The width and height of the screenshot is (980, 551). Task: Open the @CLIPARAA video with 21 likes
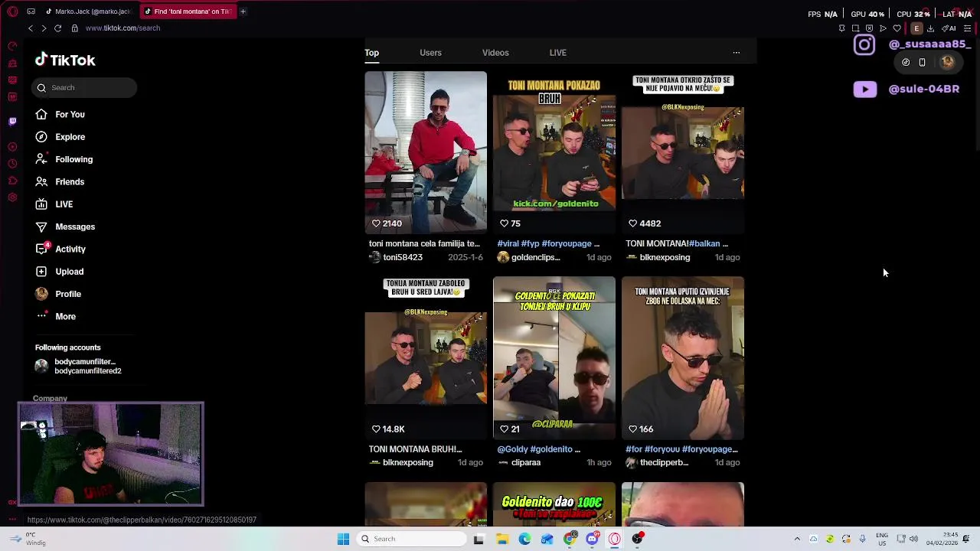pyautogui.click(x=554, y=357)
